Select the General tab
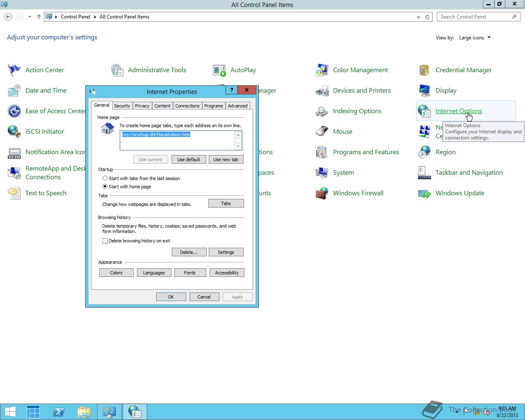This screenshot has width=525, height=420. coord(102,105)
